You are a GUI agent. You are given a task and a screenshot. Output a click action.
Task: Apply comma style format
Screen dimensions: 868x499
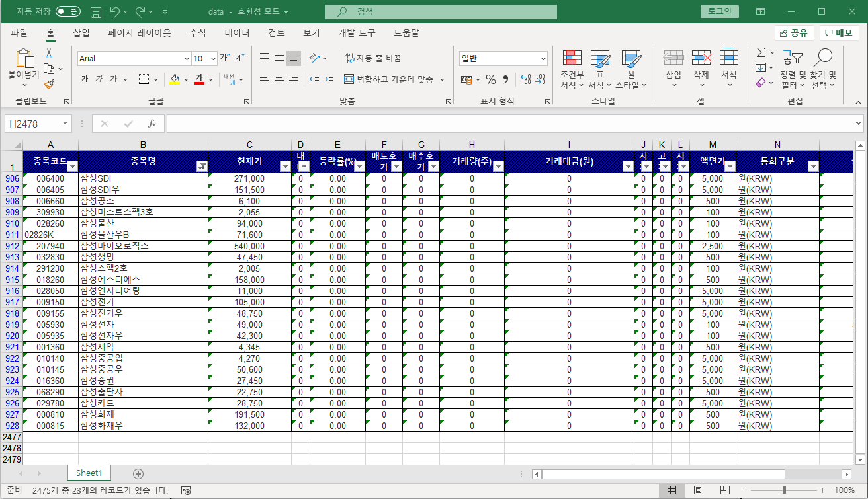coord(506,79)
